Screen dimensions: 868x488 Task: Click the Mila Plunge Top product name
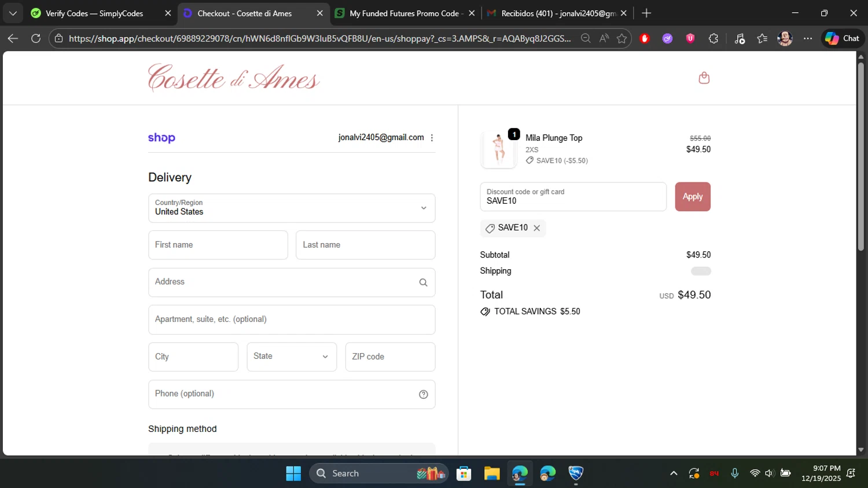554,138
